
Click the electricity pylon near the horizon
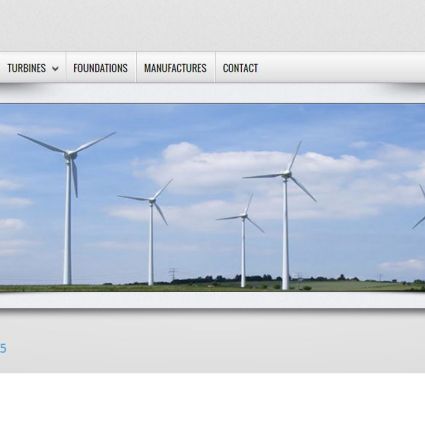click(x=172, y=275)
